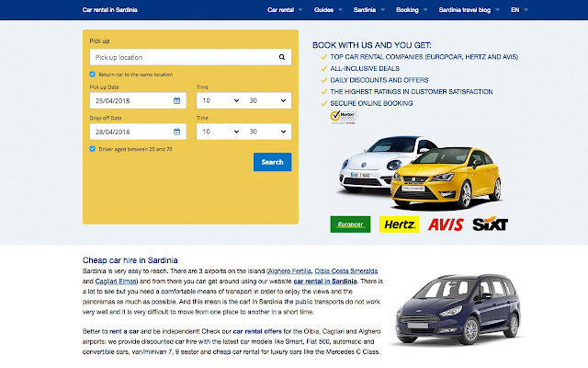Click the Norton Secured badge

click(x=344, y=117)
